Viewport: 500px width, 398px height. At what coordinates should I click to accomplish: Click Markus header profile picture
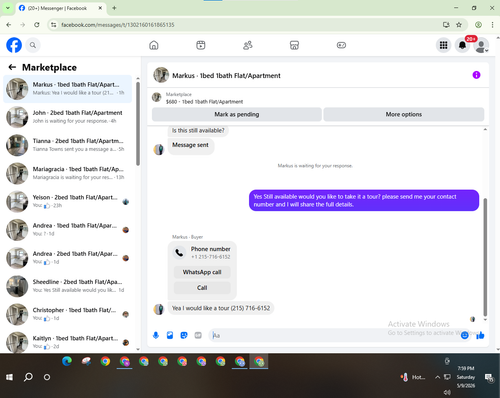tap(161, 75)
